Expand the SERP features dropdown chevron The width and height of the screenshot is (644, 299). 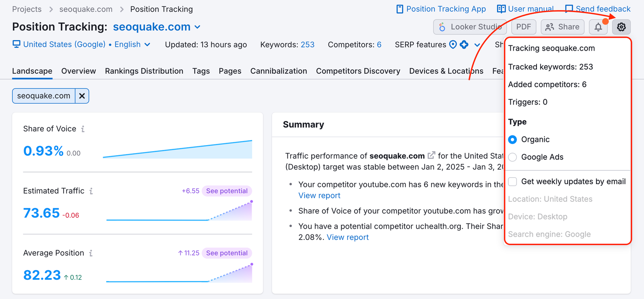[477, 45]
